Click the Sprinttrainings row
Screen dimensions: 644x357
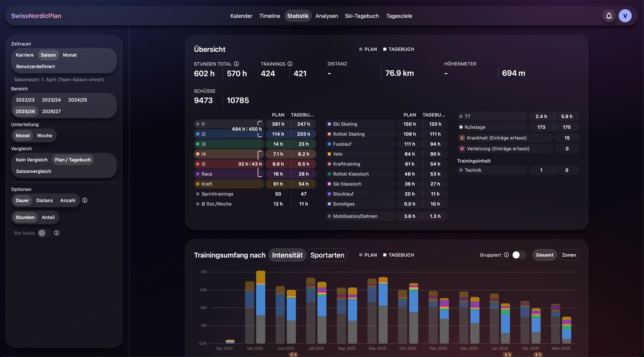coord(255,194)
